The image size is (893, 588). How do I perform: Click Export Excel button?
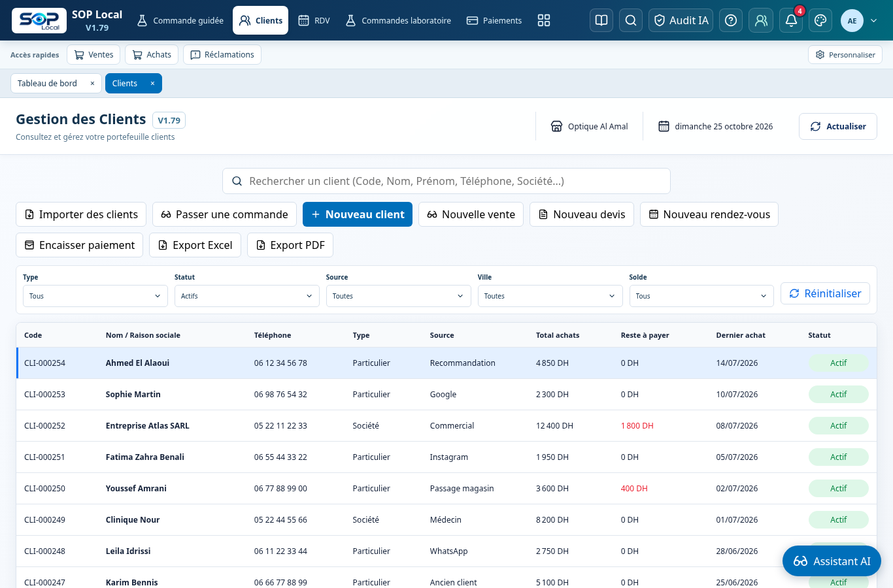tap(195, 245)
